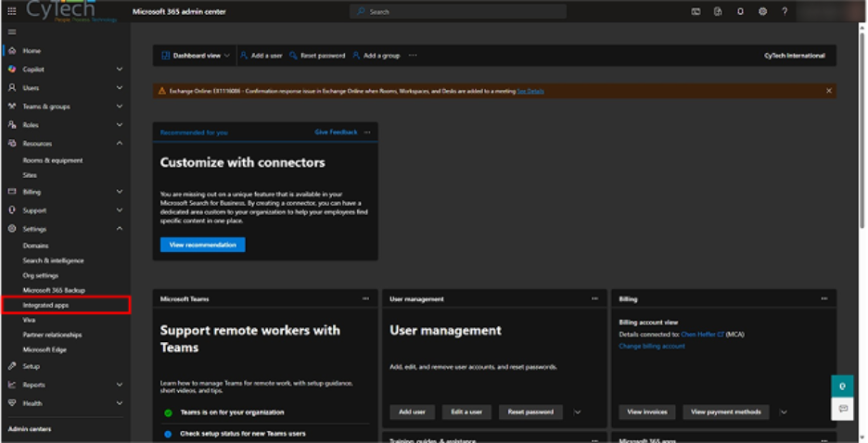The height and width of the screenshot is (443, 868).
Task: Click the Setup wrench icon
Action: click(12, 366)
